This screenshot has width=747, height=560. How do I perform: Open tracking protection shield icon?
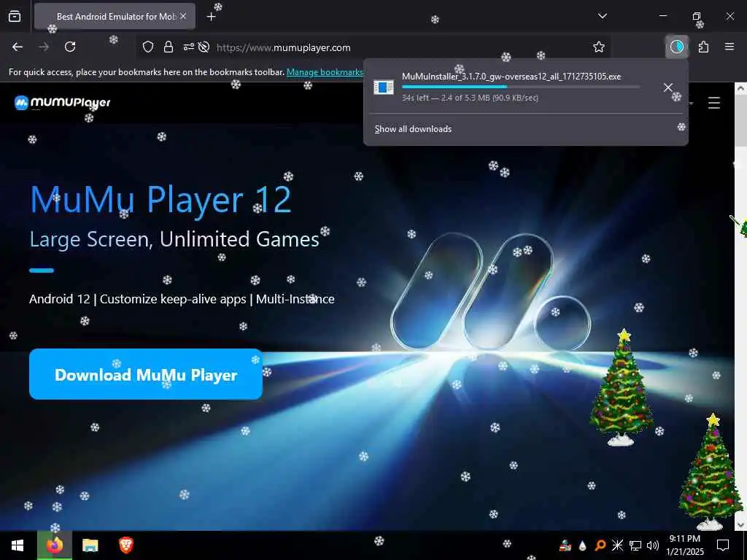pos(148,47)
